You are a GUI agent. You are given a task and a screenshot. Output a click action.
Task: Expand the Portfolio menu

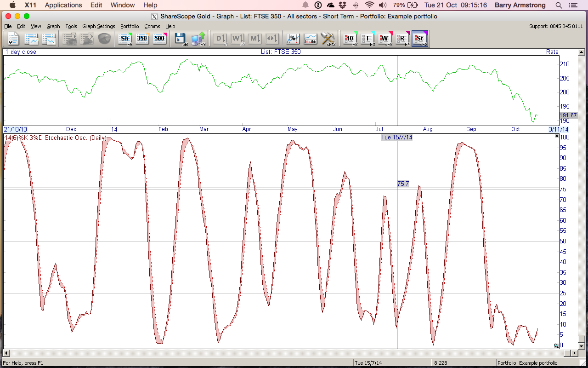click(x=130, y=26)
